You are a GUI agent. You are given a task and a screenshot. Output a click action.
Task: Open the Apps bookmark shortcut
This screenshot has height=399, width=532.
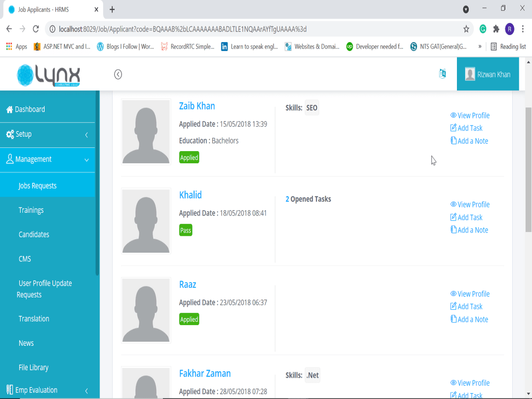point(16,46)
